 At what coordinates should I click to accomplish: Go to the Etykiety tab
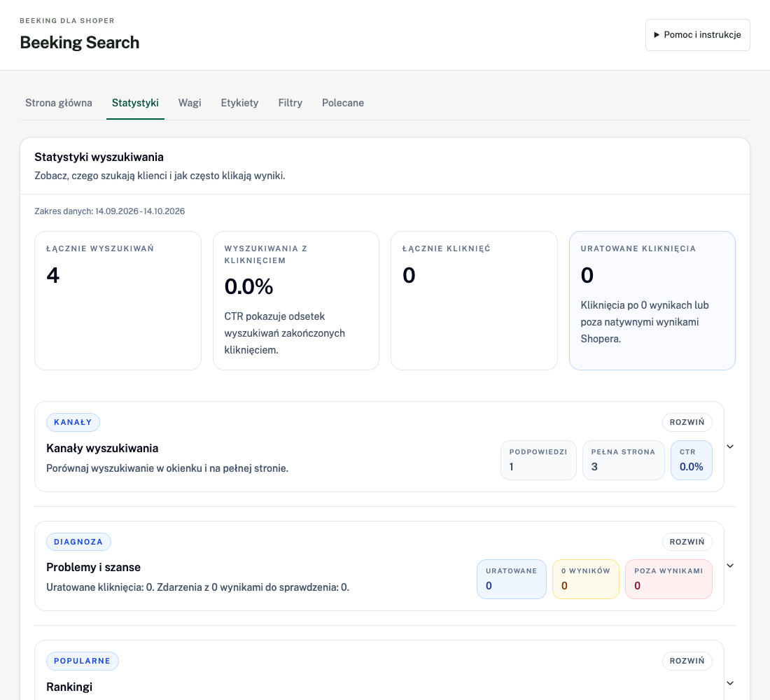(239, 103)
